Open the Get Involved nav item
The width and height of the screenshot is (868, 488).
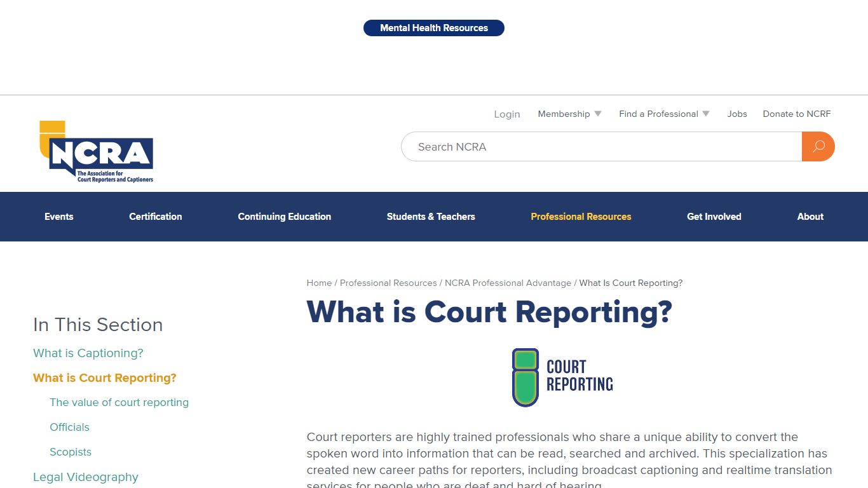point(714,217)
